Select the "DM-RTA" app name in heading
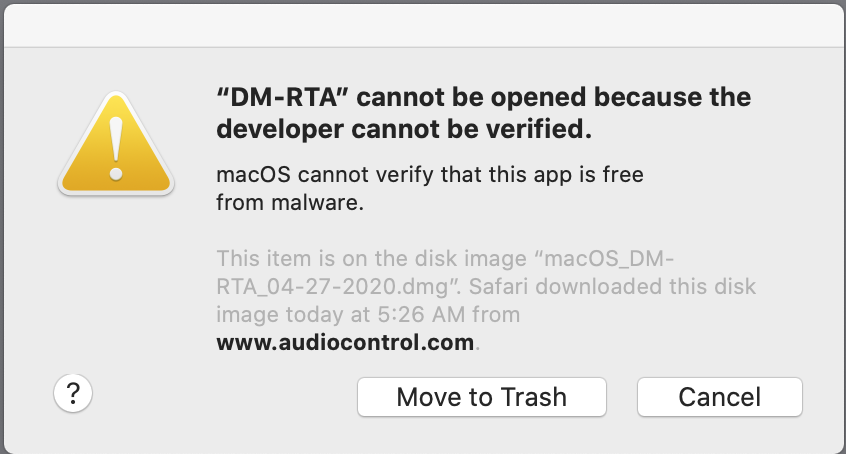The image size is (846, 454). [x=283, y=97]
